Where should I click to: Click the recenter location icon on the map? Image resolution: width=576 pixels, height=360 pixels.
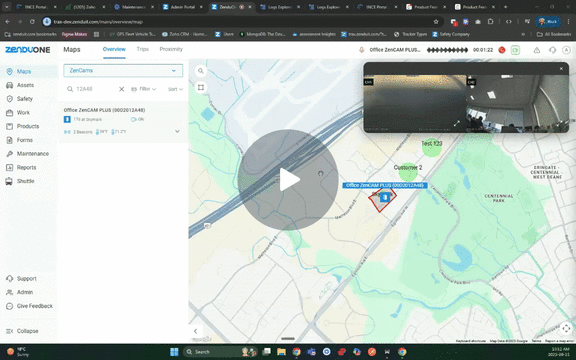(566, 328)
